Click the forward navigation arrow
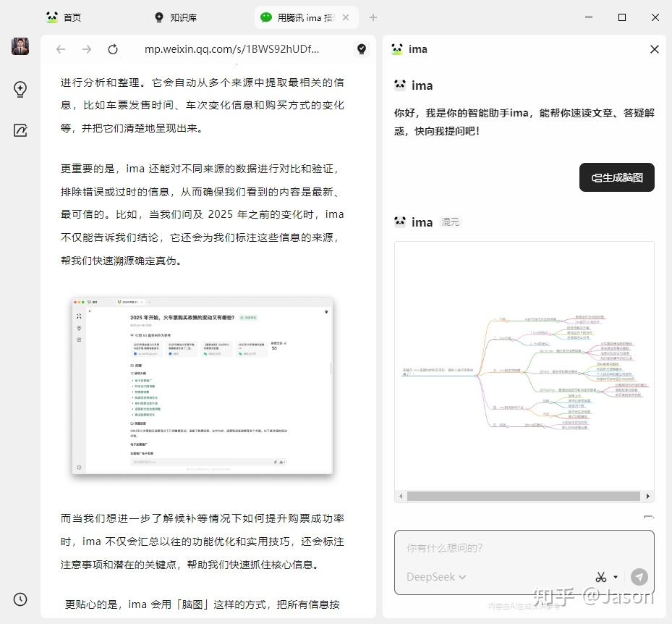 point(87,49)
